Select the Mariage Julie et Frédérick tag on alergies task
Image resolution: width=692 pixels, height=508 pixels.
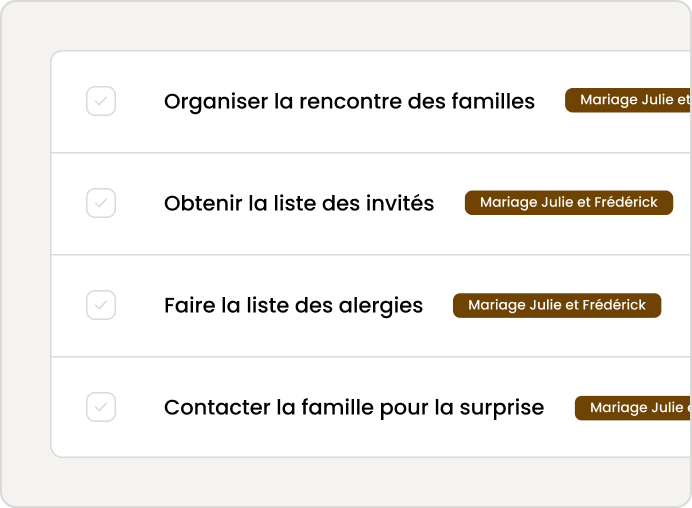point(557,305)
